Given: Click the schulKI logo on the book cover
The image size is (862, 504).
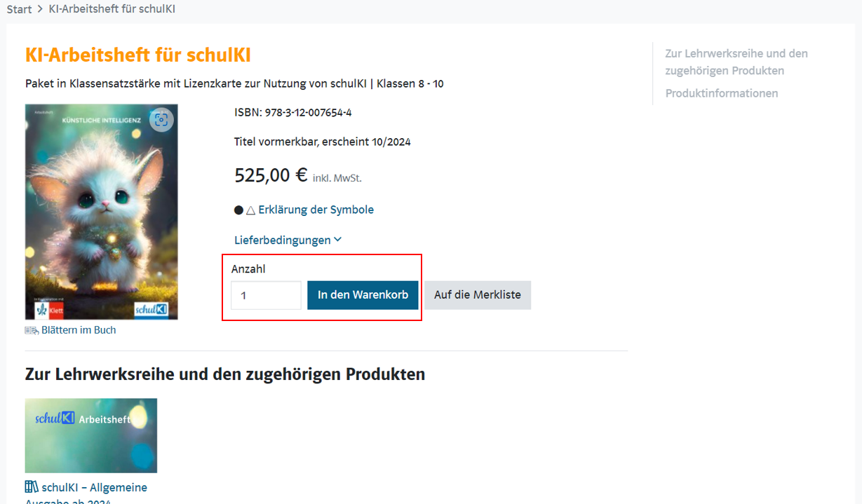Looking at the screenshot, I should (151, 309).
